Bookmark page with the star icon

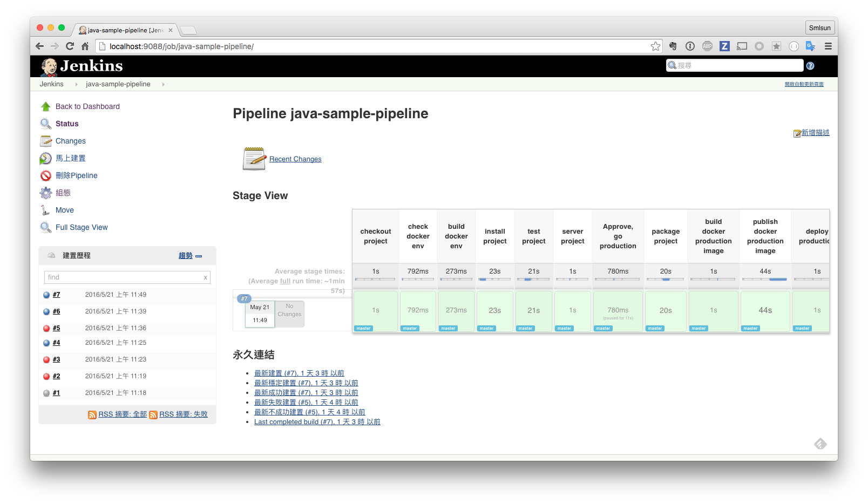click(x=656, y=46)
